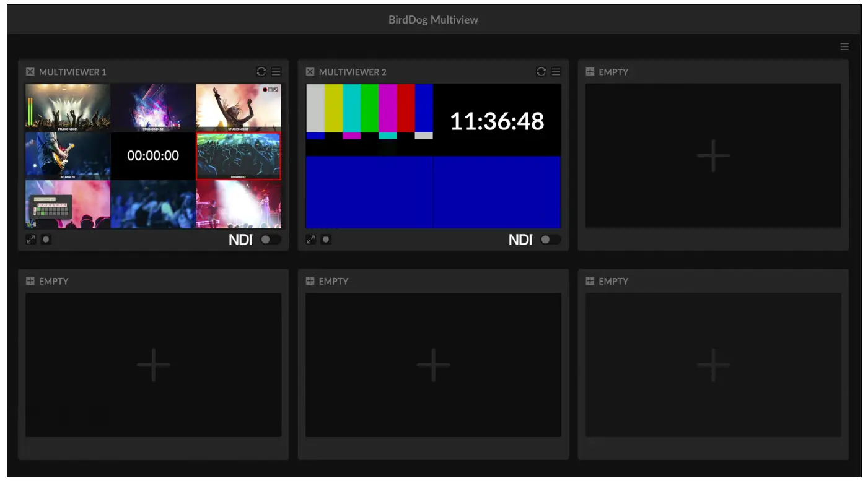Viewport: 868px width, 481px height.
Task: Click the EMPTY label of the bottom-right slot
Action: tap(613, 281)
